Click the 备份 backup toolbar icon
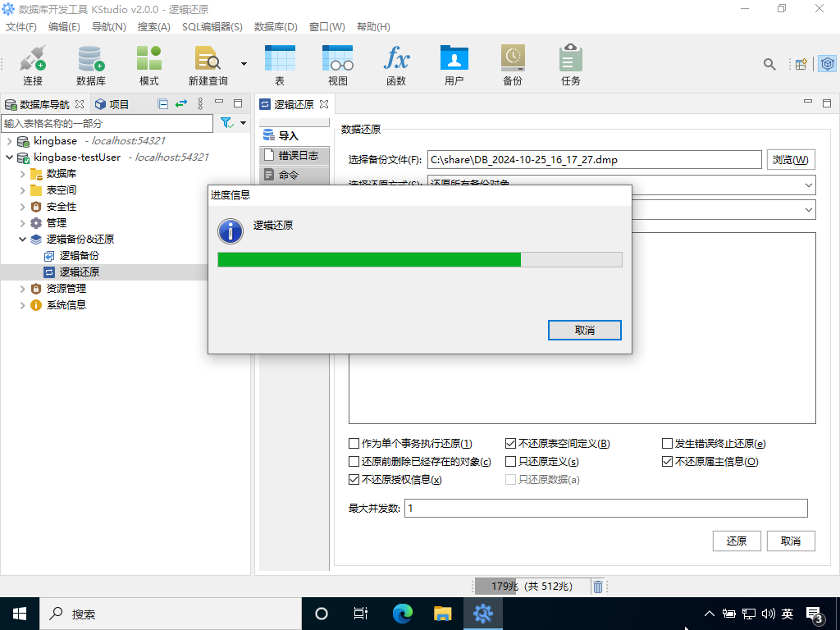 (x=512, y=65)
